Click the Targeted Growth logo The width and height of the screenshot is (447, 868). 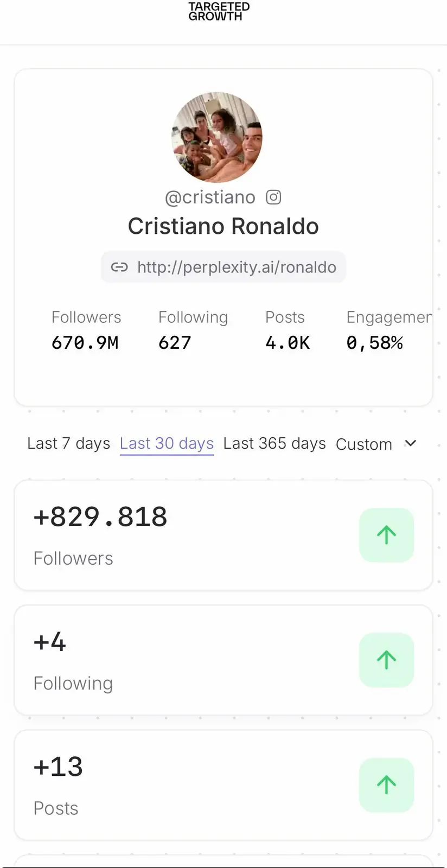[x=219, y=11]
